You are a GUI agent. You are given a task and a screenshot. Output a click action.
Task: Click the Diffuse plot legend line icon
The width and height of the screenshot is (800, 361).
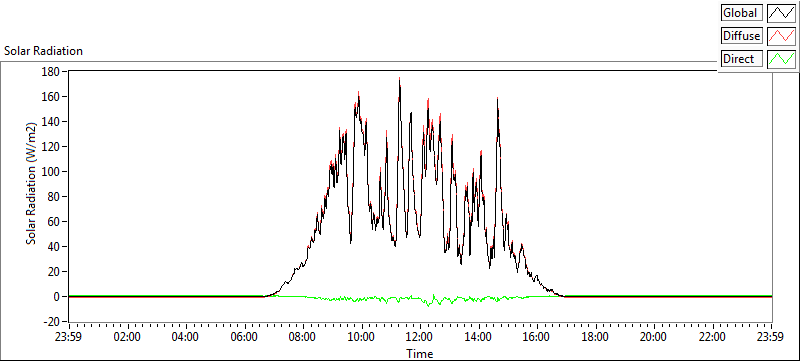pos(781,36)
